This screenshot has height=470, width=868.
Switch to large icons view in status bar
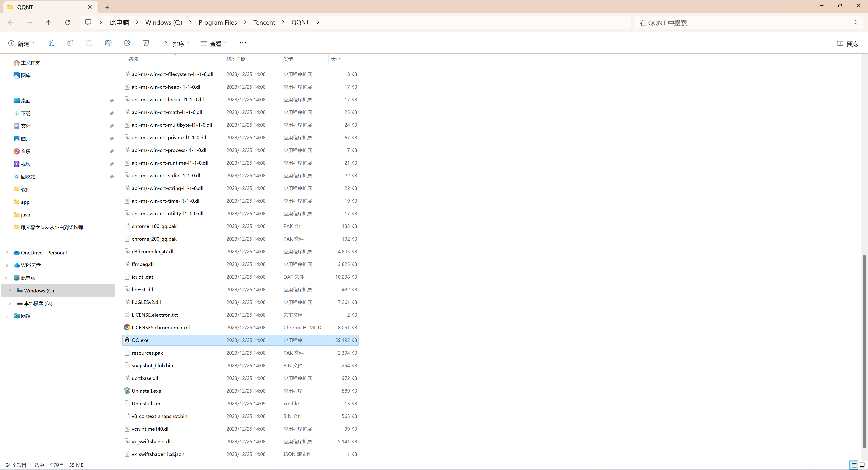pos(862,465)
